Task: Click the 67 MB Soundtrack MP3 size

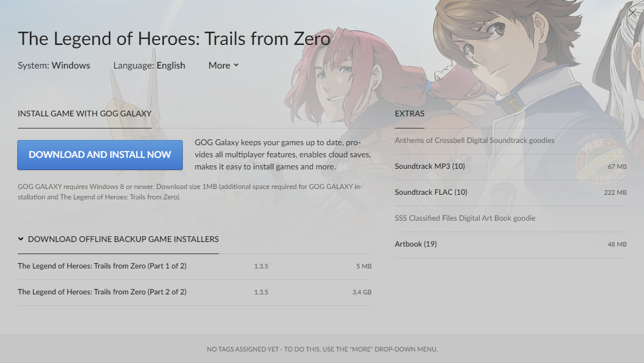Action: pos(617,167)
